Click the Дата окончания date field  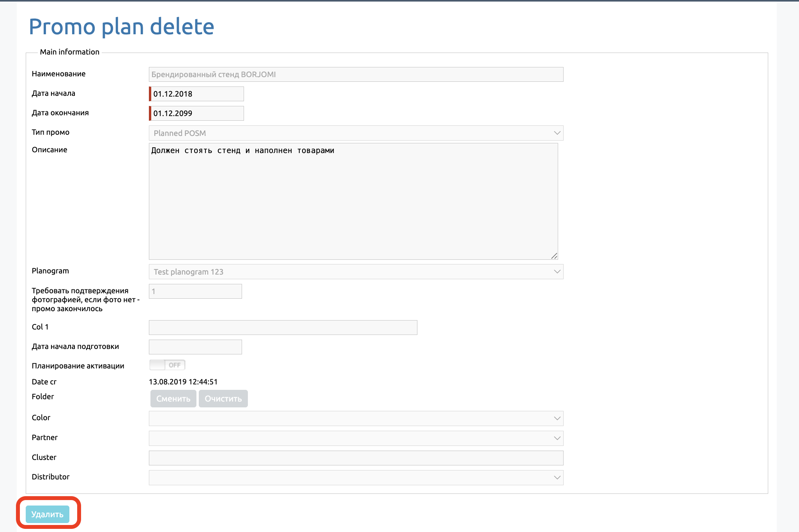197,113
